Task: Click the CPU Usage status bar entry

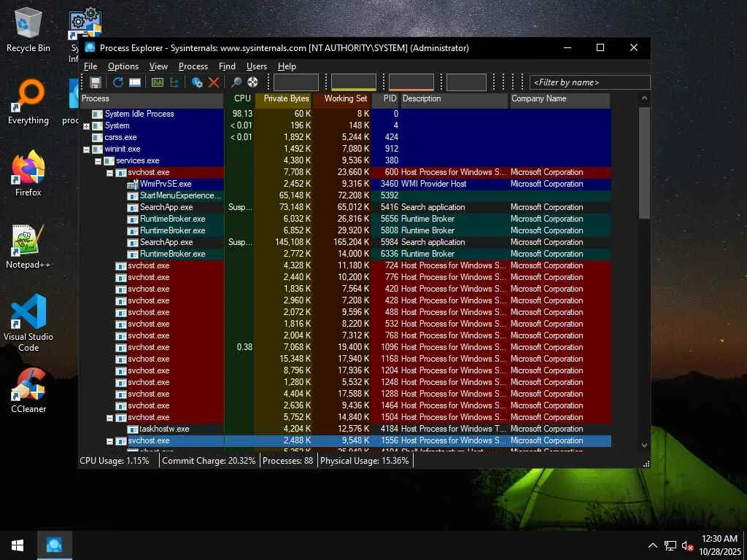Action: pyautogui.click(x=115, y=461)
